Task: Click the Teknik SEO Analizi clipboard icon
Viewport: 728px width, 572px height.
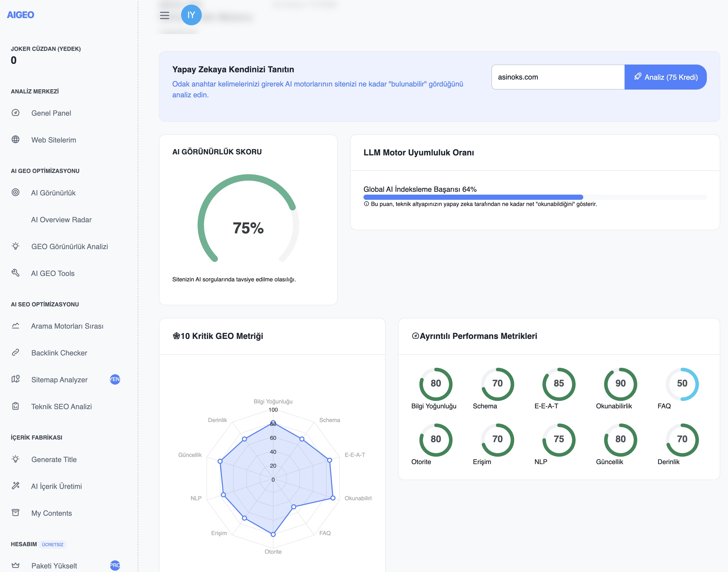Action: (15, 406)
